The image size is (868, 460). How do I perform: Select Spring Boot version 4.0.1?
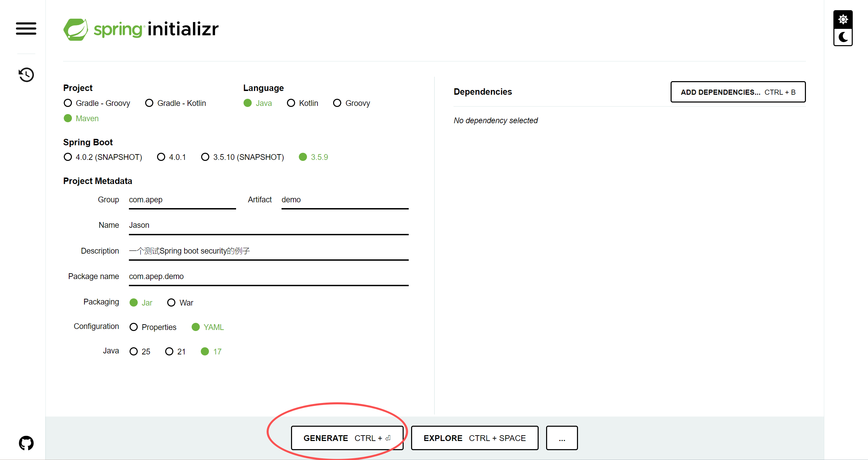point(161,157)
